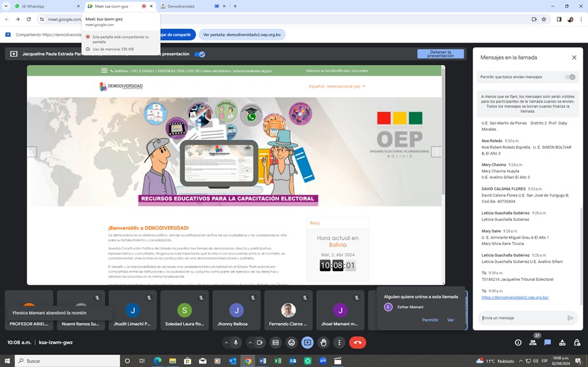Open the 'Español - Internacional (es)' language dropdown
This screenshot has width=588, height=367.
pyautogui.click(x=337, y=86)
